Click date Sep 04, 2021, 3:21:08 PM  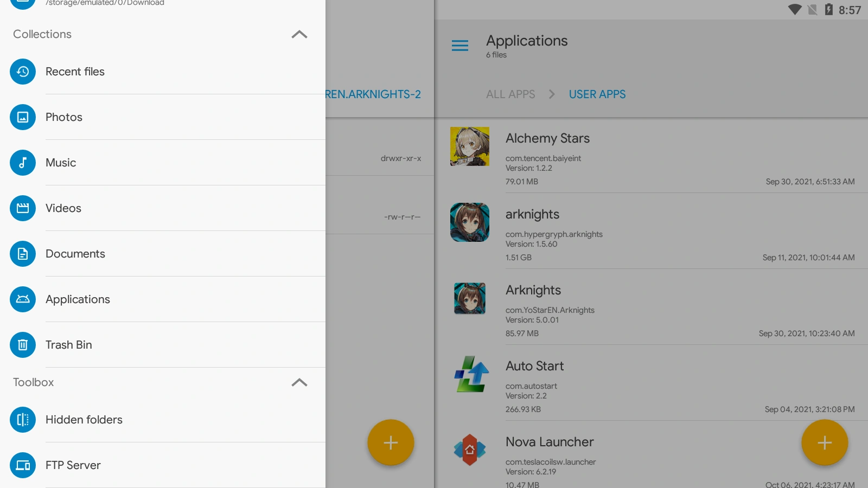pyautogui.click(x=809, y=409)
